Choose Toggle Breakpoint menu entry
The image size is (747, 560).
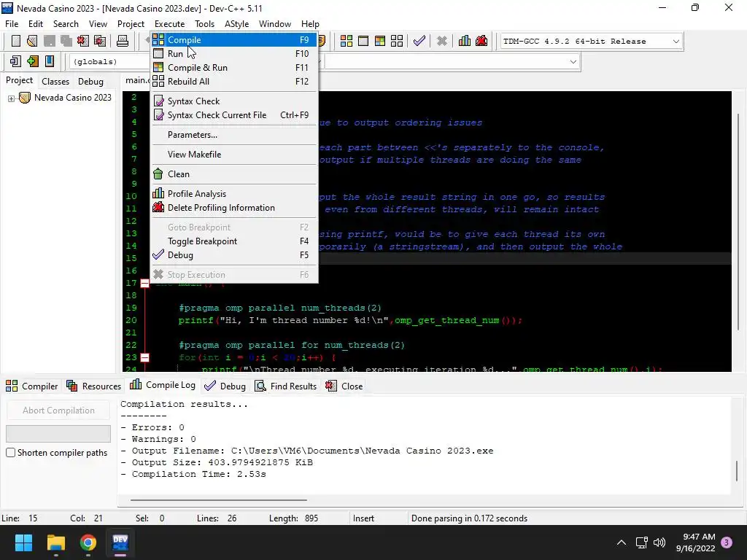[x=234, y=241]
